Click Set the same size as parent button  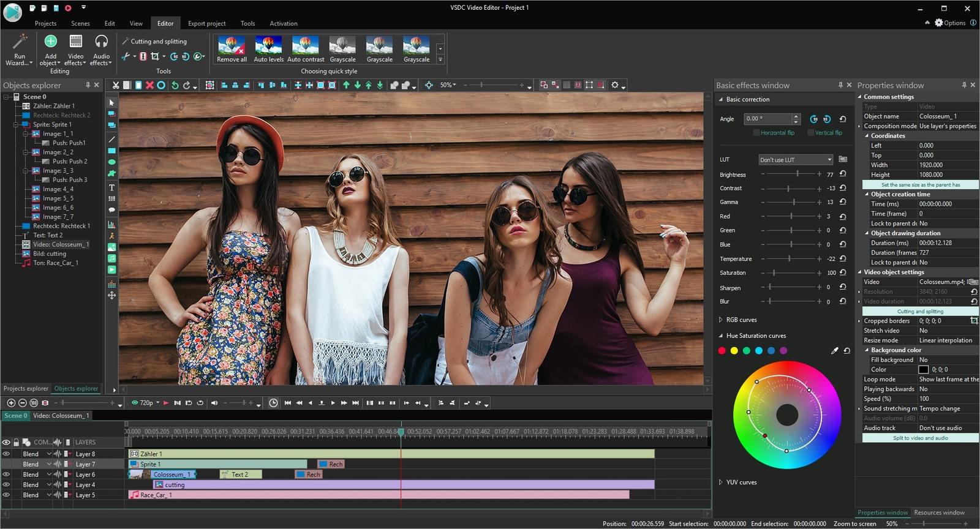pos(920,184)
